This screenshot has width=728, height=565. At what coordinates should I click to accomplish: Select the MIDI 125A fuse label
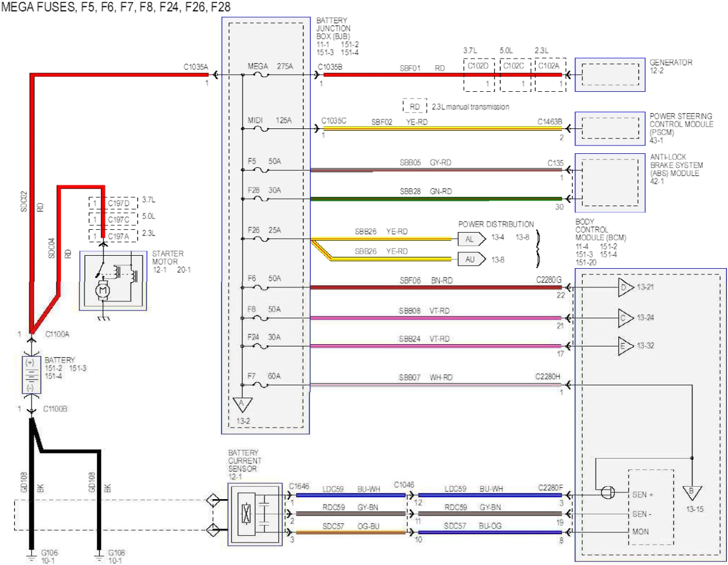point(270,121)
